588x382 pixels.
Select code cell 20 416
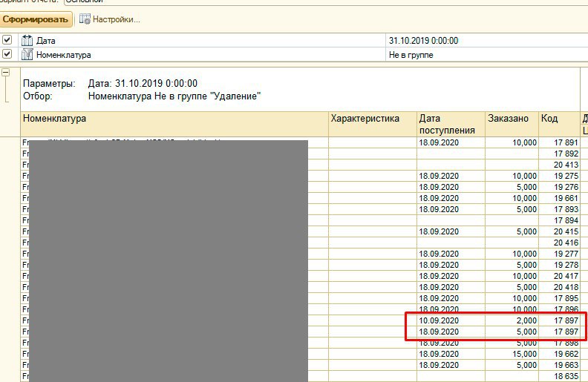pos(559,243)
